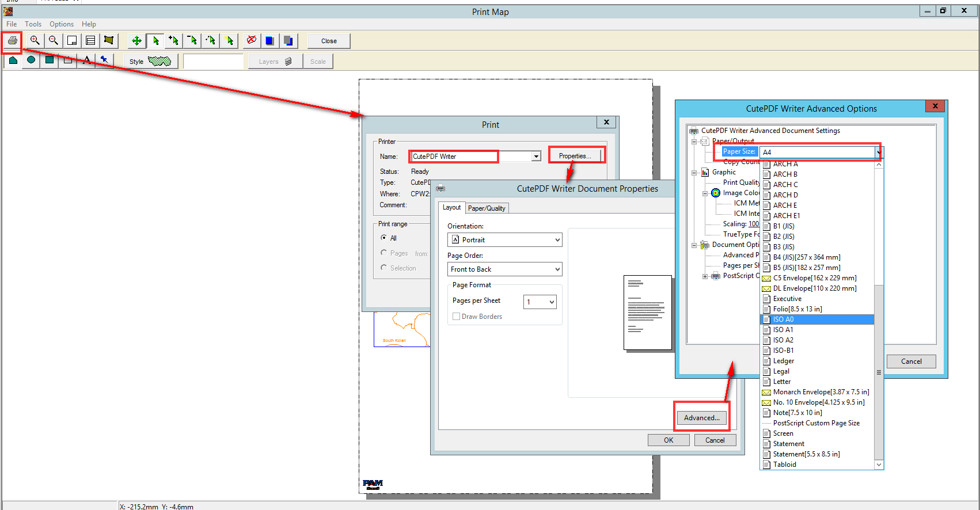
Task: Open the Page Order dropdown
Action: tap(504, 269)
